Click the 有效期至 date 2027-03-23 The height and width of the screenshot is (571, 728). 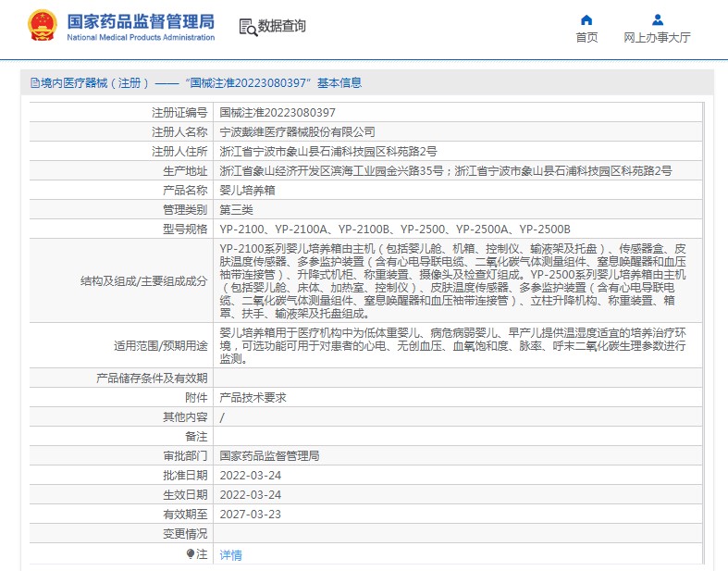click(x=250, y=514)
